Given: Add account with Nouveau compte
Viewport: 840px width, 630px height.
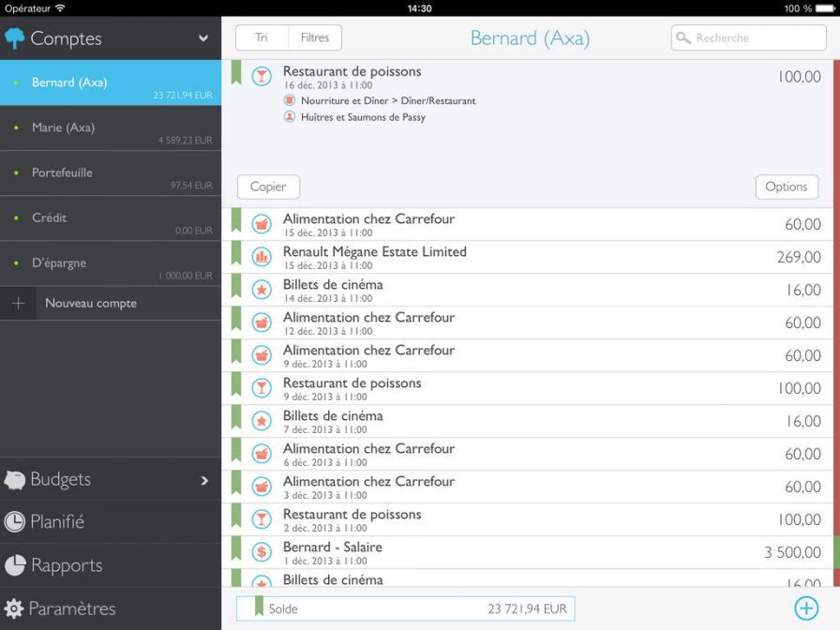Looking at the screenshot, I should coord(91,304).
